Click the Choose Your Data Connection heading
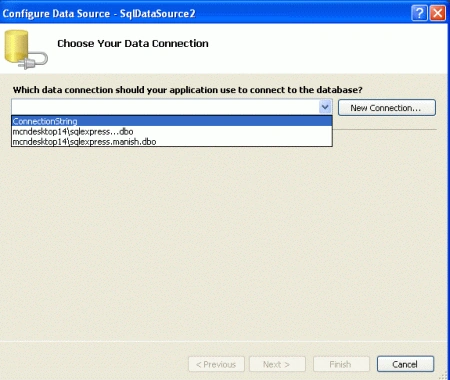The width and height of the screenshot is (450, 380). (133, 43)
